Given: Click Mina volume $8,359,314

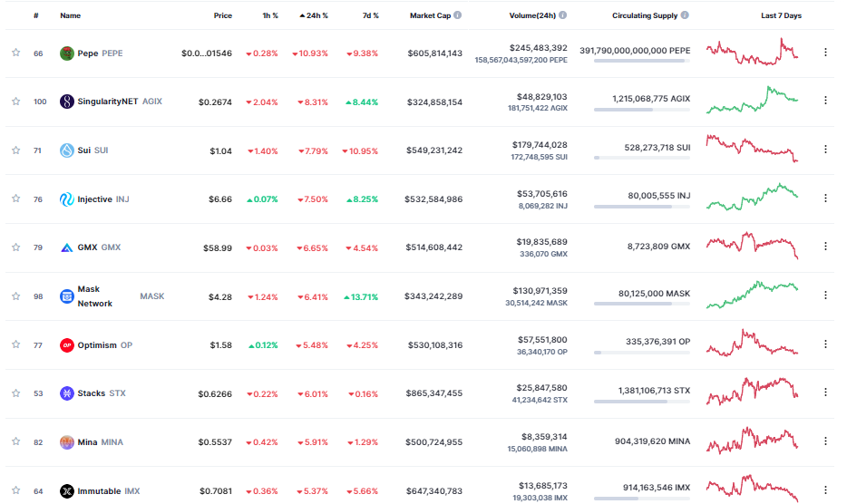Looking at the screenshot, I should tap(544, 437).
